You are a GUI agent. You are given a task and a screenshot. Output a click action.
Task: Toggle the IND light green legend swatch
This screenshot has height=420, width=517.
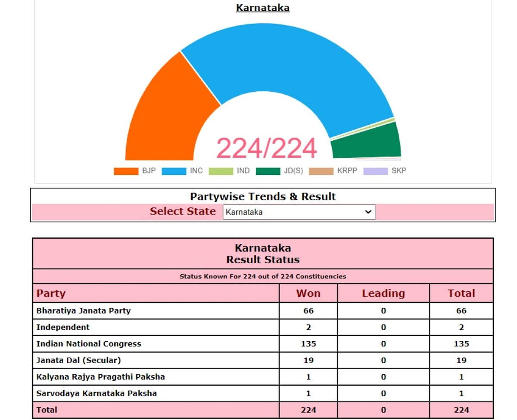[x=221, y=171]
